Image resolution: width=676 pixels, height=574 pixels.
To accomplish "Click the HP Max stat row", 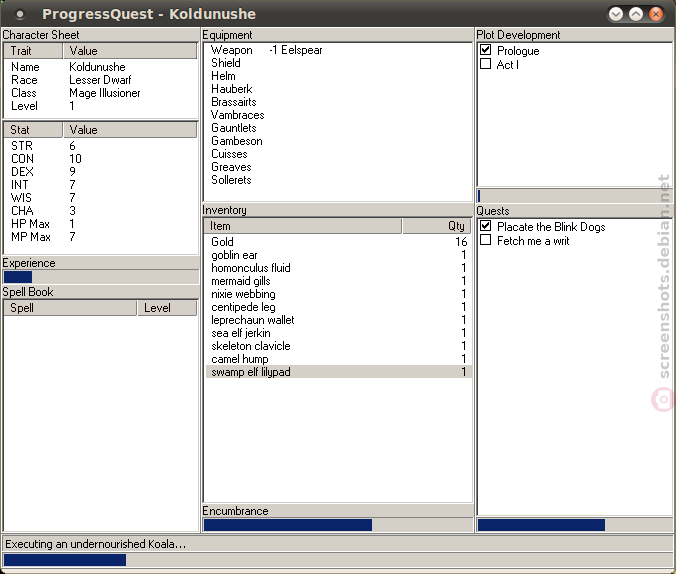I will tap(100, 224).
